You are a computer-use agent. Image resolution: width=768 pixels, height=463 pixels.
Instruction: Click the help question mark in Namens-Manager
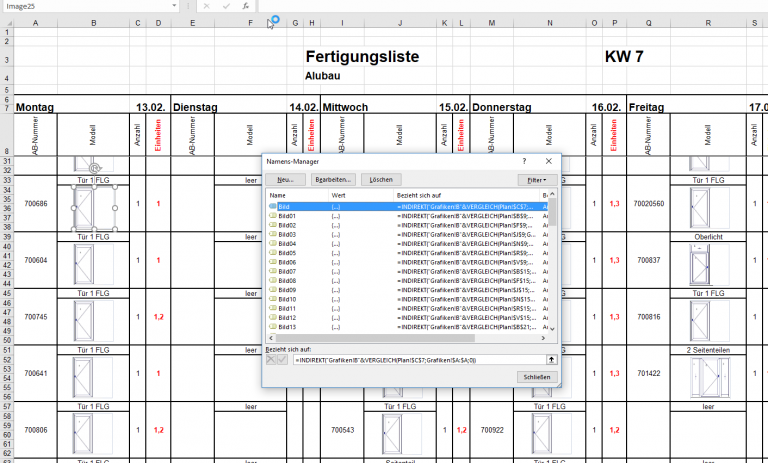click(x=524, y=161)
